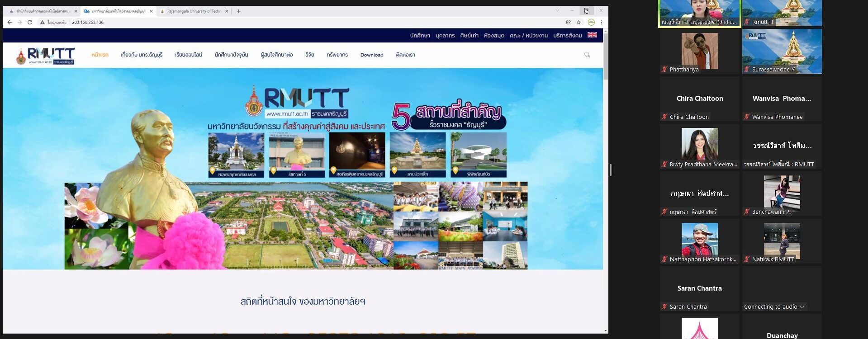Select Chira Chaitoon's participant tile
The width and height of the screenshot is (868, 339).
[700, 99]
